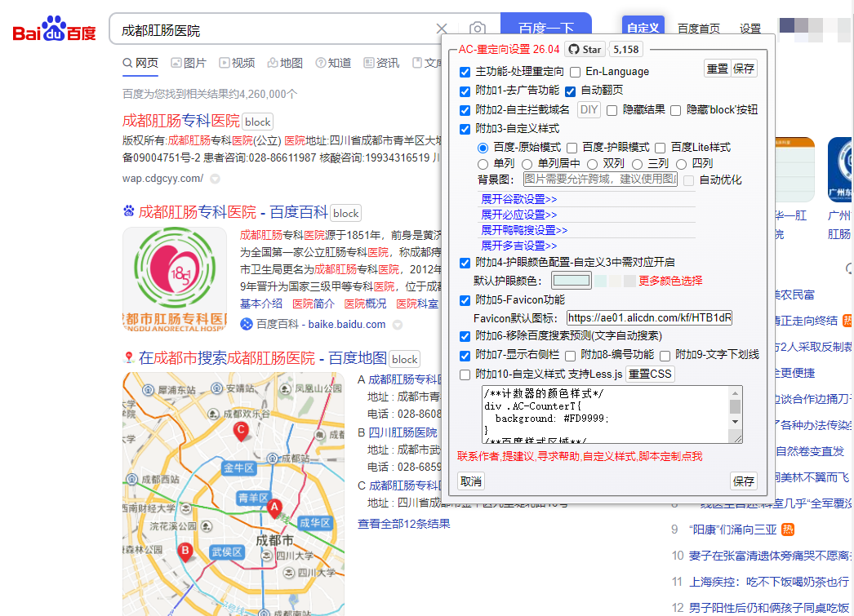854x616 pixels.
Task: Enable En-Language checkbox
Action: [x=575, y=72]
